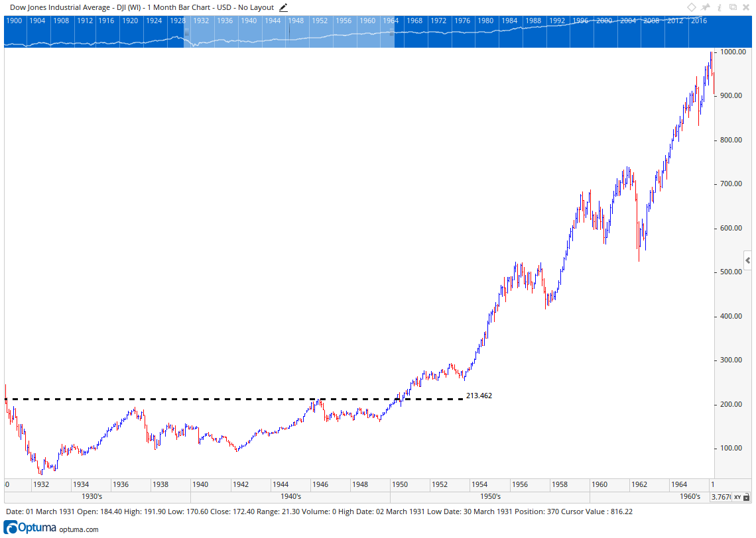Close the chart with the X icon
The image size is (756, 538).
[x=746, y=7]
